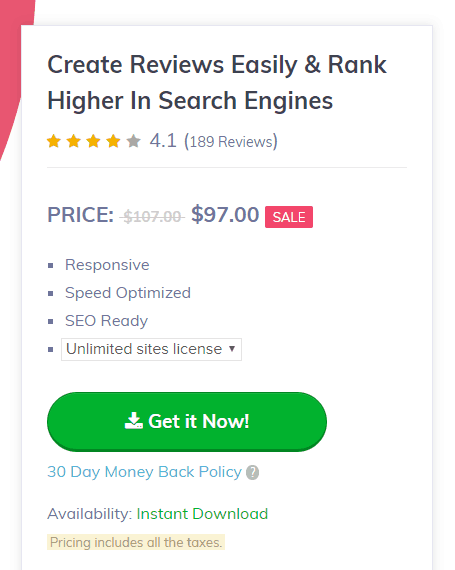Screen dimensions: 455x570
Task: Click the 4.1 rating score
Action: pos(163,141)
